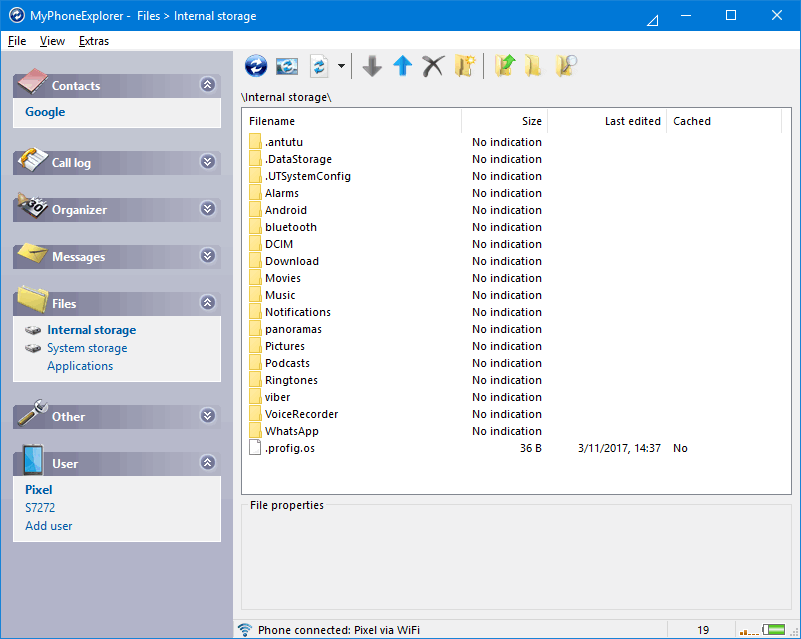The width and height of the screenshot is (801, 639).
Task: Open the sync files dropdown arrow
Action: coord(341,66)
